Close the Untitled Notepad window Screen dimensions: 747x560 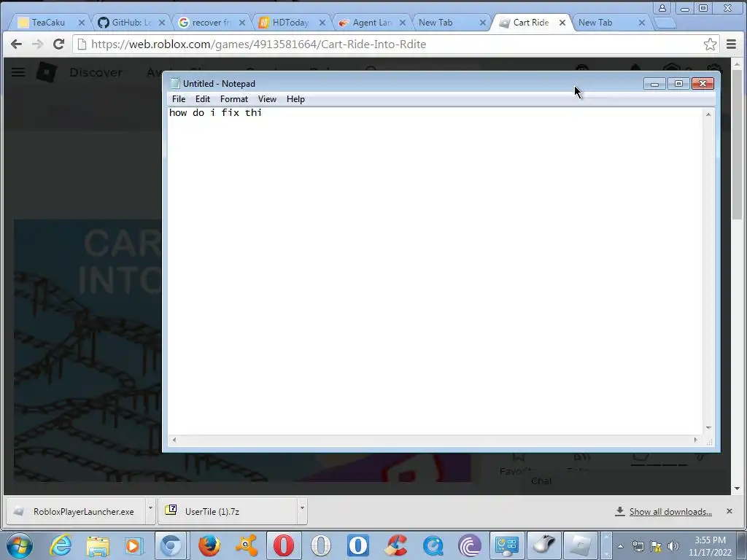pos(703,84)
